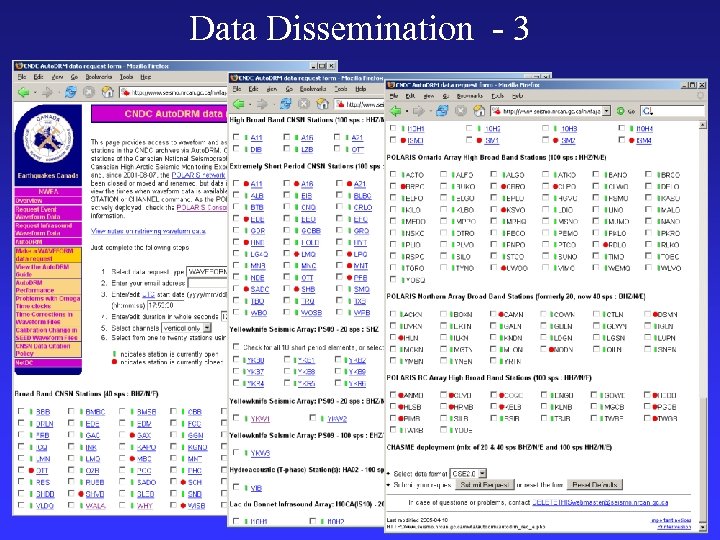
Task: Open the Select data format dropdown
Action: 468,473
